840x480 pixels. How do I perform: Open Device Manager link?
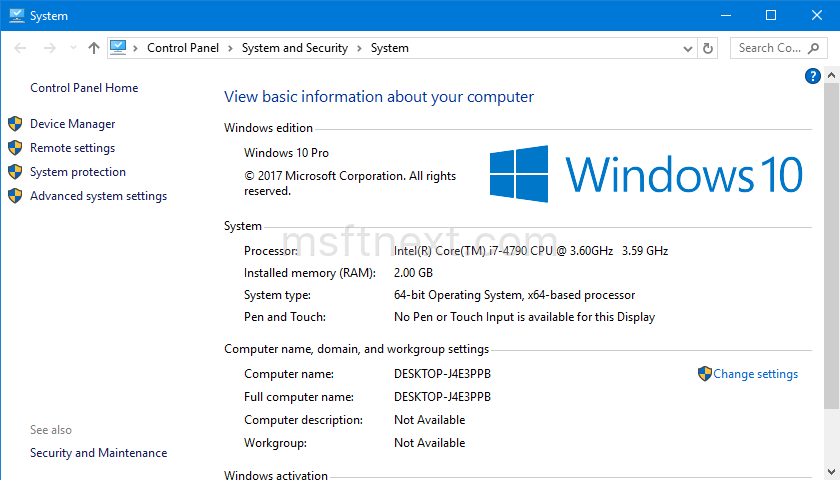tap(72, 124)
